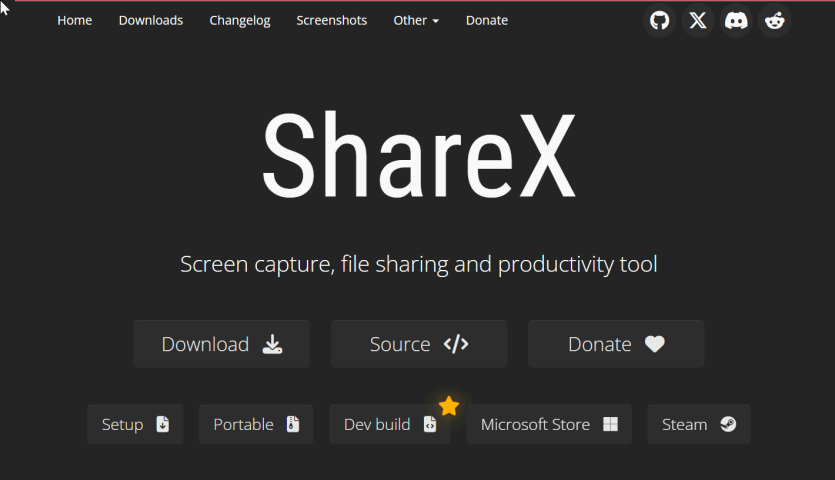Go to the Home nav item
This screenshot has height=480, width=835.
75,21
